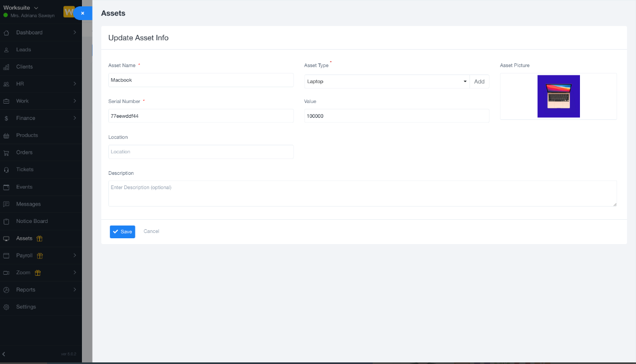Image resolution: width=636 pixels, height=364 pixels.
Task: Cancel editing the asset
Action: point(151,231)
